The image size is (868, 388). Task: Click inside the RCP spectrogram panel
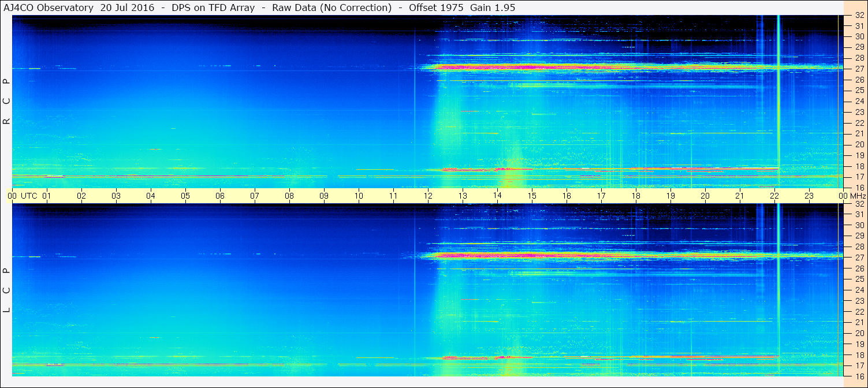point(427,102)
